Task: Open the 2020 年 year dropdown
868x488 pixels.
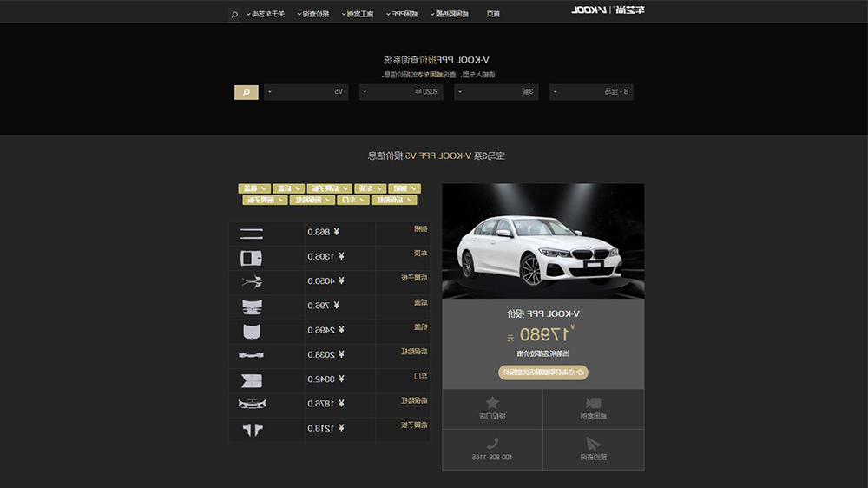Action: click(x=401, y=92)
